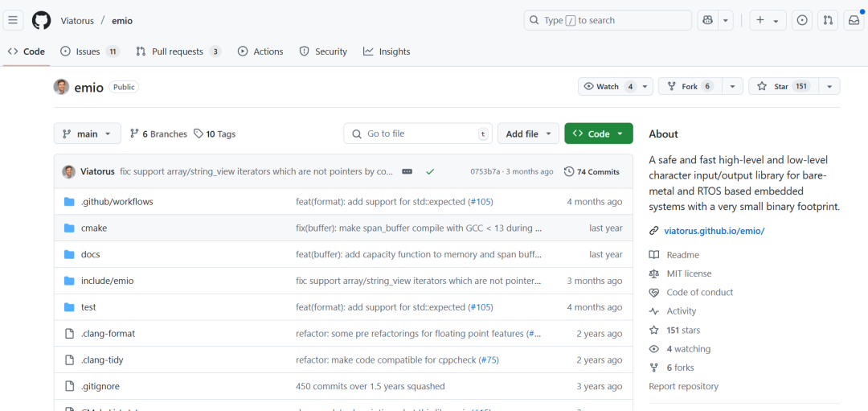The image size is (868, 411).
Task: Click the Viatorus owner link in breadcrumb
Action: [77, 21]
